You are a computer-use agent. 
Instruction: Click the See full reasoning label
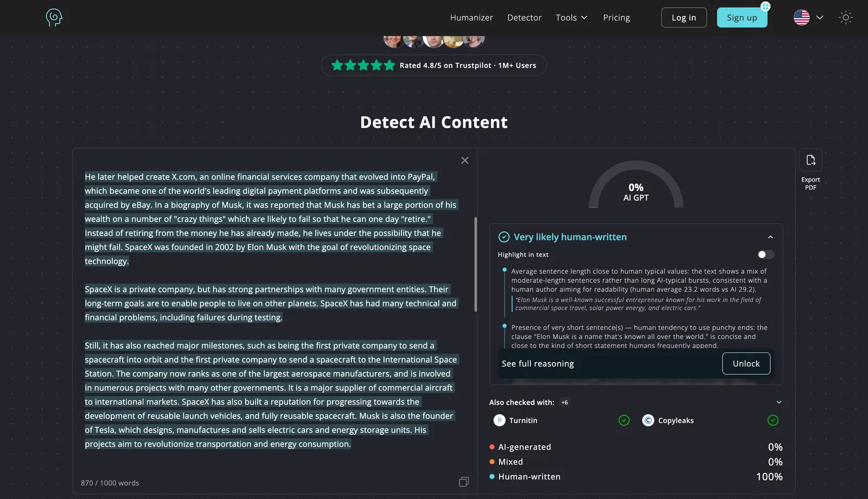tap(538, 363)
